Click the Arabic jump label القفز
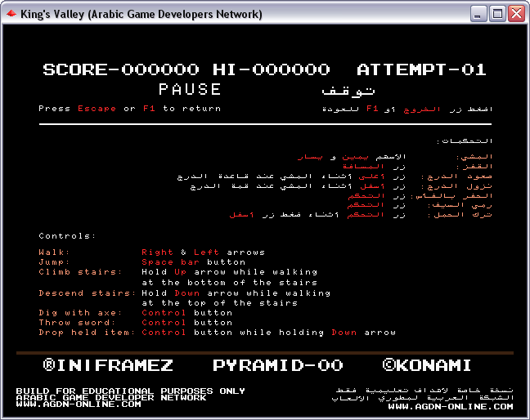Screen dimensions: 530x420 474,167
